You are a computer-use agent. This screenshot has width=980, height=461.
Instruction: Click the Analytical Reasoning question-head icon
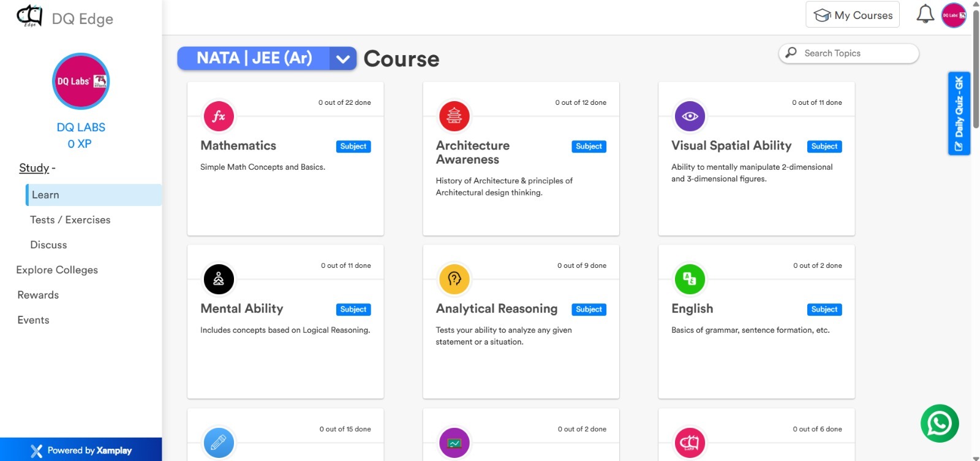pyautogui.click(x=454, y=280)
